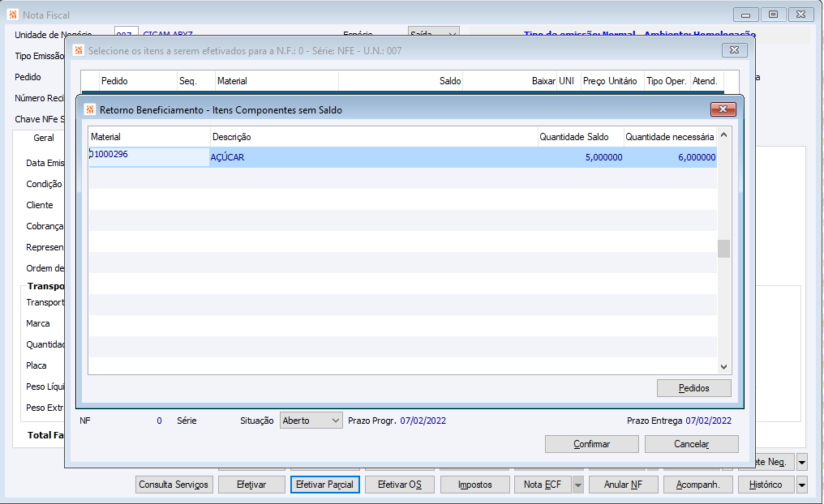Click the Efetivar OS button
824x504 pixels.
[399, 485]
